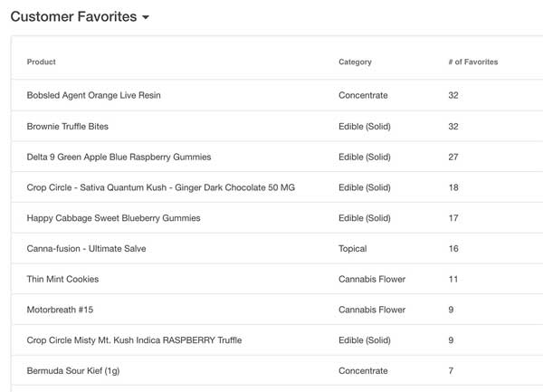This screenshot has height=392, width=543.
Task: Sort by # of Favorites column header
Action: coord(473,62)
